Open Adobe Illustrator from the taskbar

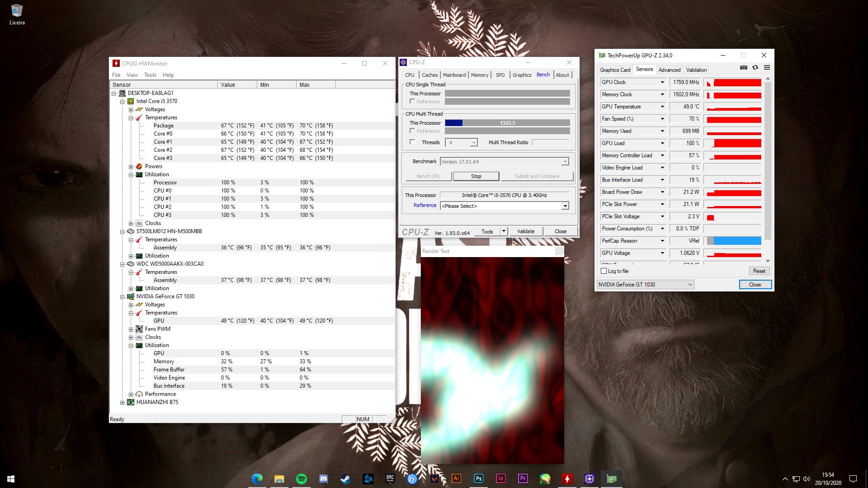456,479
